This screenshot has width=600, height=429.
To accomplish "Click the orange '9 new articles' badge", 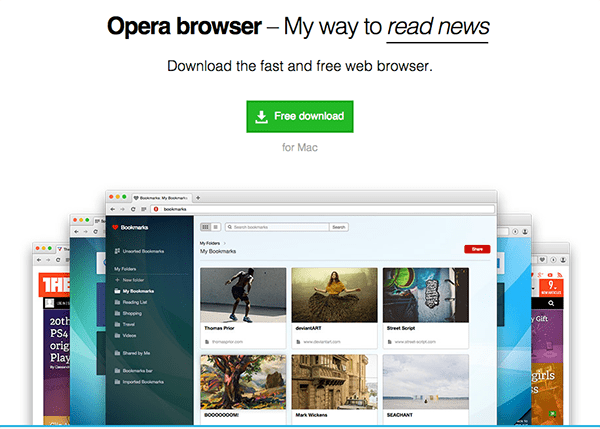I will (551, 287).
